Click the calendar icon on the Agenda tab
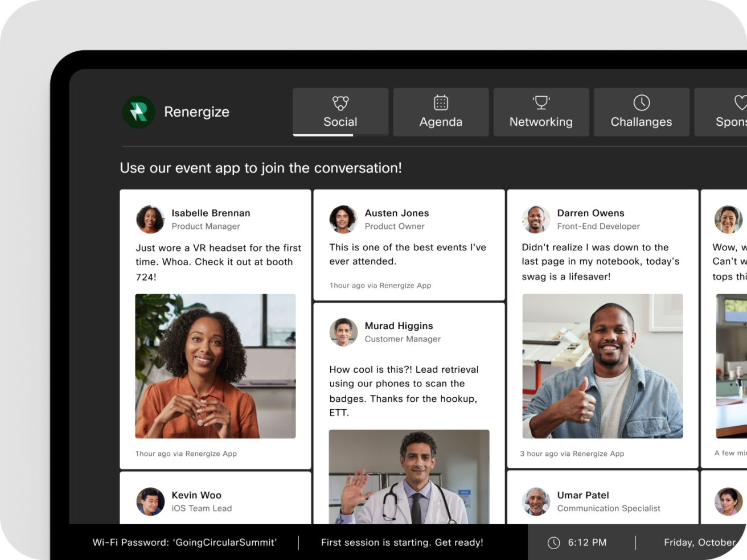 [441, 102]
